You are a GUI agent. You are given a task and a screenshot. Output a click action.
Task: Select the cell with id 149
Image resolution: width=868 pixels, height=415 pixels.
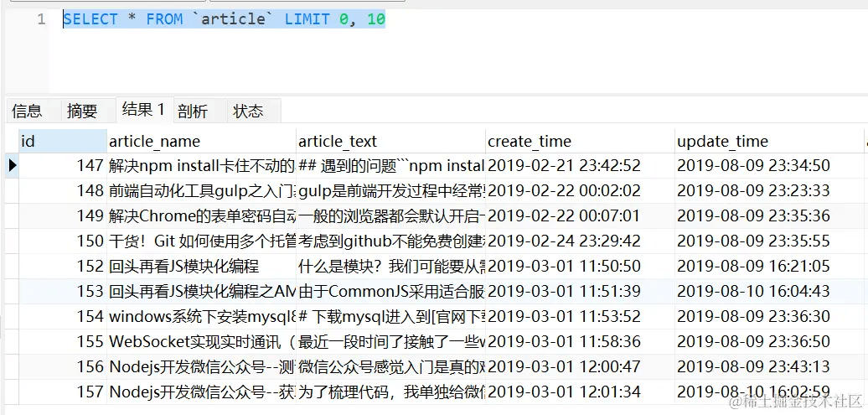pyautogui.click(x=63, y=215)
